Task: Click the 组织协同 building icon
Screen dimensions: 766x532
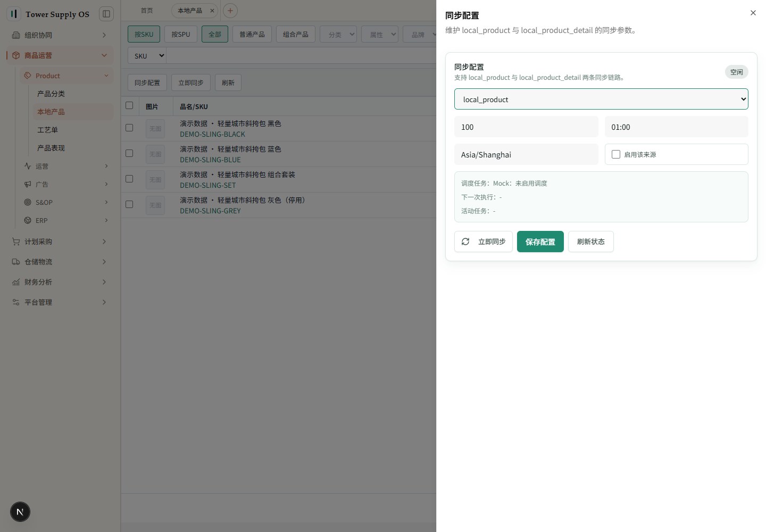Action: coord(16,35)
